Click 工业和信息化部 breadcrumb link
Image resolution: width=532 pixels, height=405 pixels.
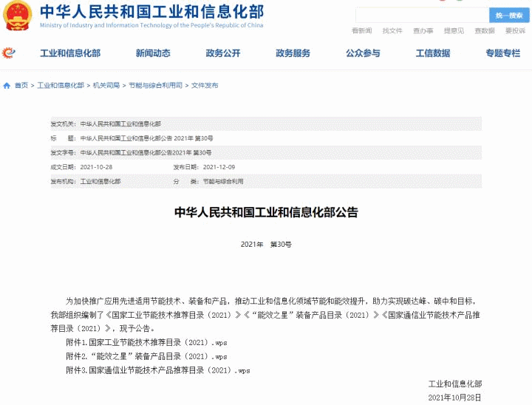(x=61, y=86)
